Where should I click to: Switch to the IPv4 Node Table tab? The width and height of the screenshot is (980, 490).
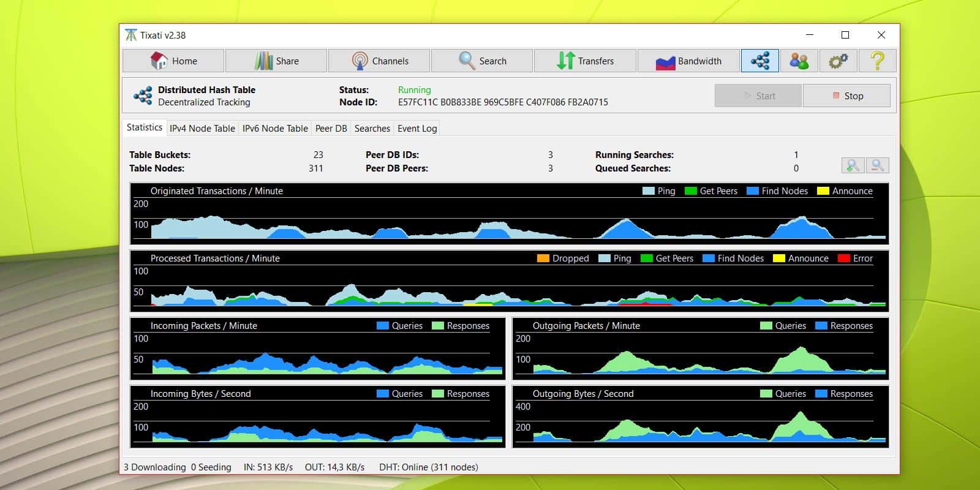click(x=202, y=129)
